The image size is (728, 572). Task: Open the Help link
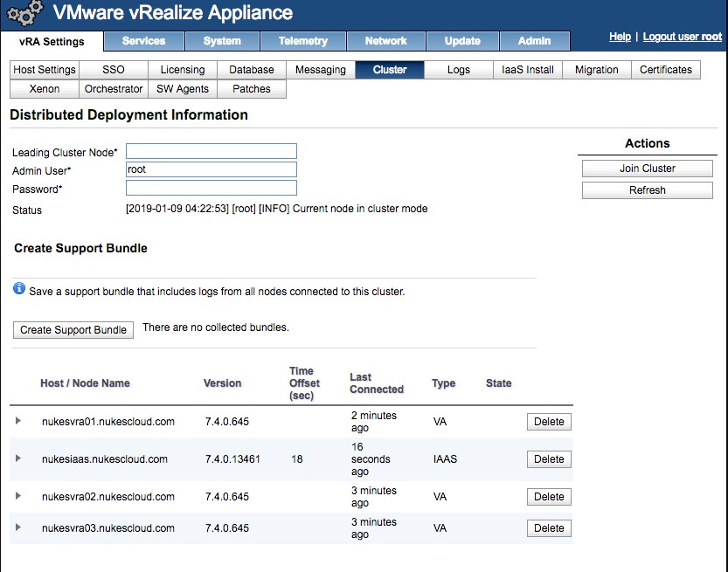click(620, 37)
